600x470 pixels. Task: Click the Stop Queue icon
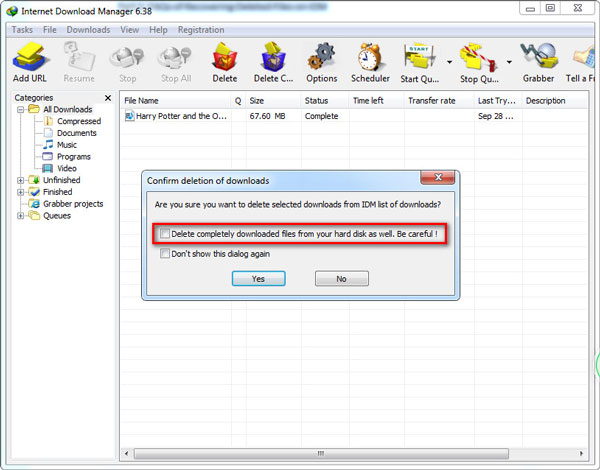click(x=478, y=57)
